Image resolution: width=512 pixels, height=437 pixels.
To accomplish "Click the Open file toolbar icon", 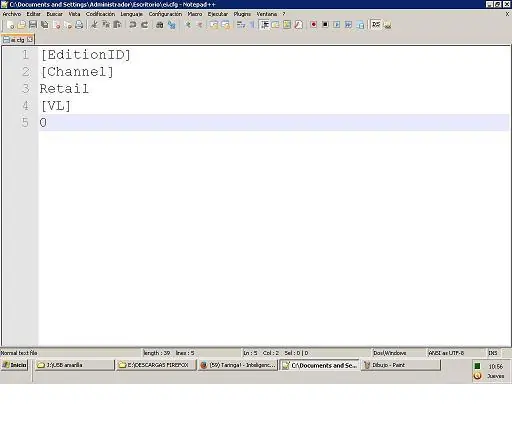I will (22, 25).
